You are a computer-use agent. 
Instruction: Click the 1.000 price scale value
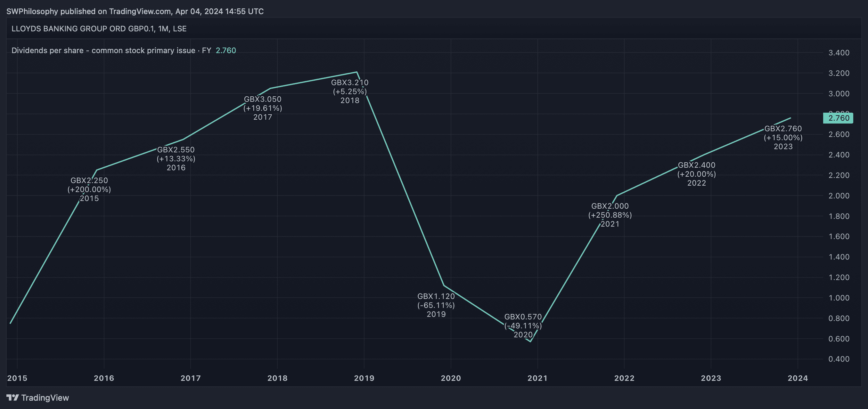tap(839, 298)
